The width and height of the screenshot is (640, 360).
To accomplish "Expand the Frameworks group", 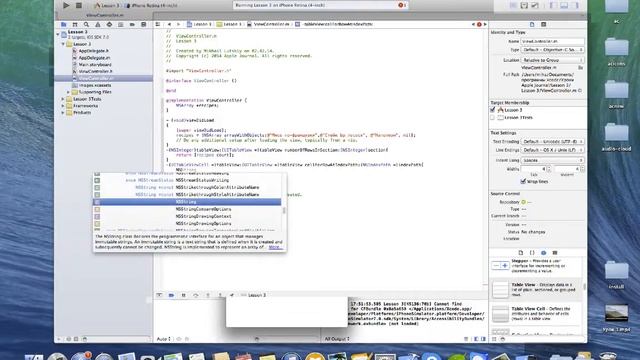I will click(x=63, y=106).
